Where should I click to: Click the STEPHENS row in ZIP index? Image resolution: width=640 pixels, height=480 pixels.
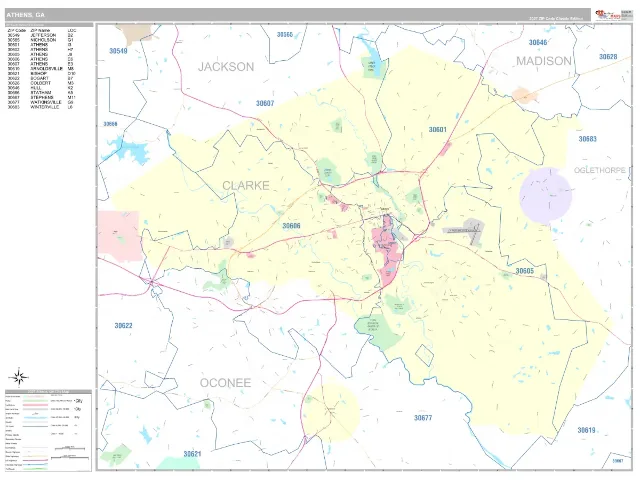(41, 98)
